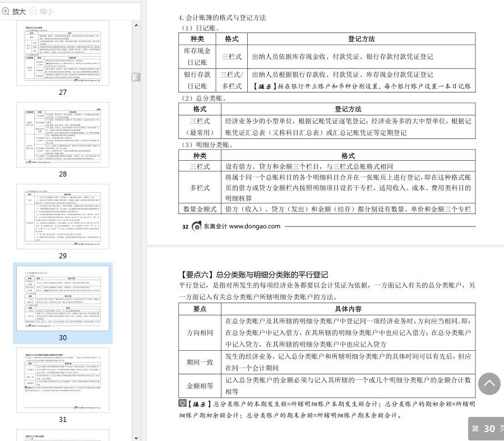This screenshot has width=504, height=441.
Task: Select the highlighted page 30 thumbnail
Action: click(63, 299)
